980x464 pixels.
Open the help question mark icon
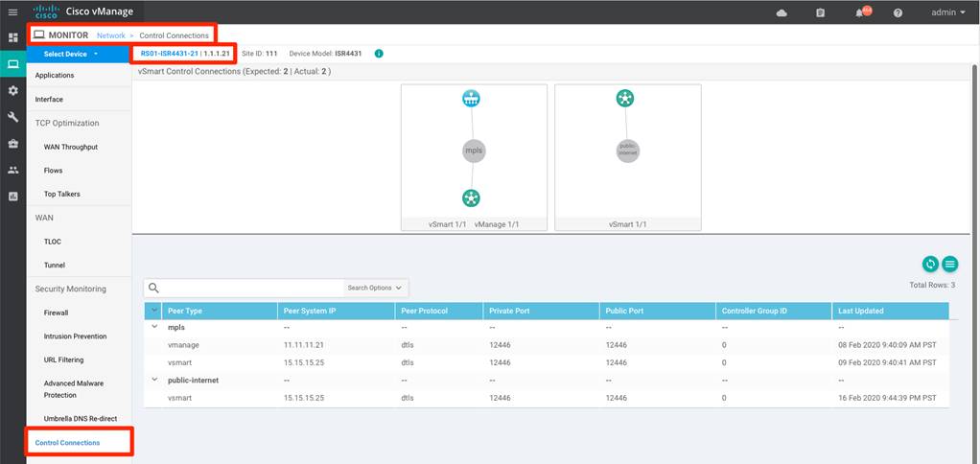[898, 12]
